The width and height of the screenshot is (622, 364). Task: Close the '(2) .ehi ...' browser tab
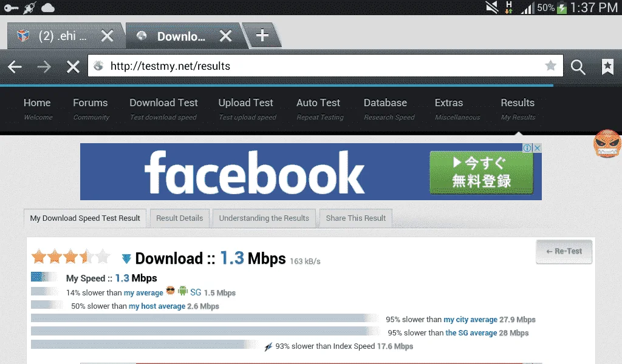pos(107,36)
